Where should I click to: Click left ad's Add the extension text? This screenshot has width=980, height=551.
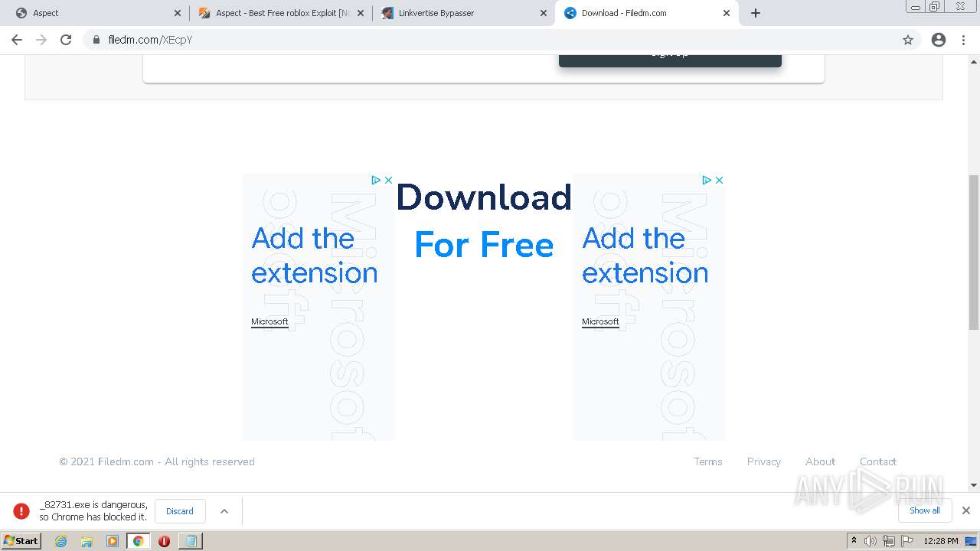314,256
